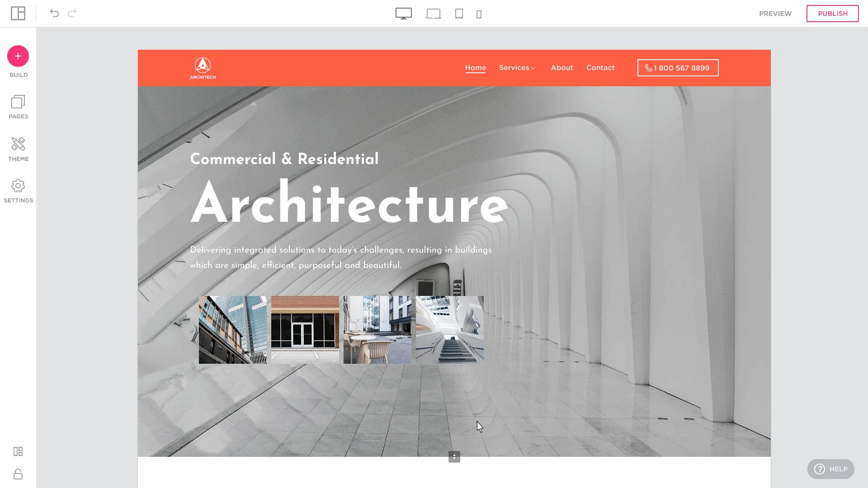Go to the About menu item
Viewport: 868px width, 488px height.
coord(562,68)
